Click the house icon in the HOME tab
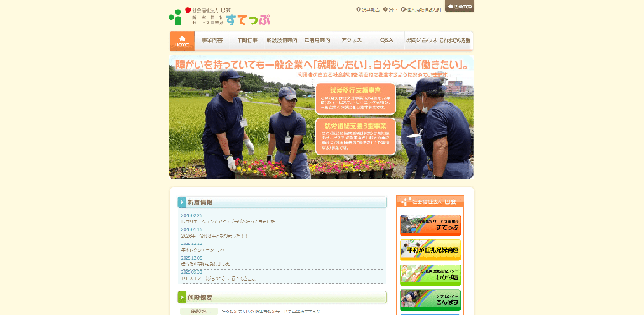Screen dimensions: 644x315 [182, 38]
